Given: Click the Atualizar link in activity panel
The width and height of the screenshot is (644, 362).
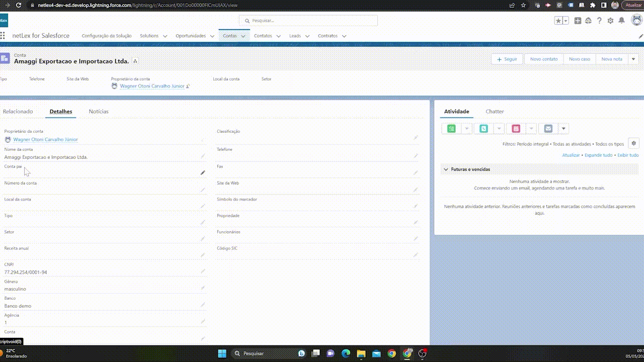Looking at the screenshot, I should (x=571, y=155).
